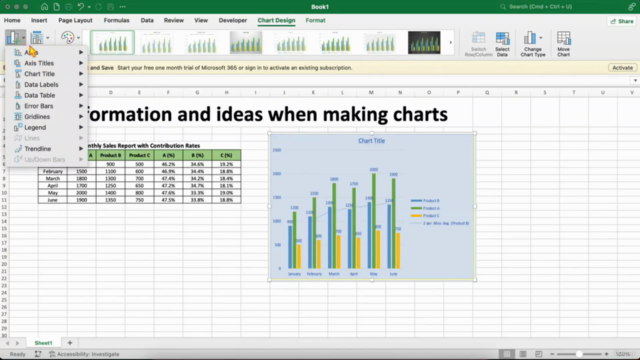Switch to the View tab
The width and height of the screenshot is (640, 360).
pyautogui.click(x=201, y=20)
